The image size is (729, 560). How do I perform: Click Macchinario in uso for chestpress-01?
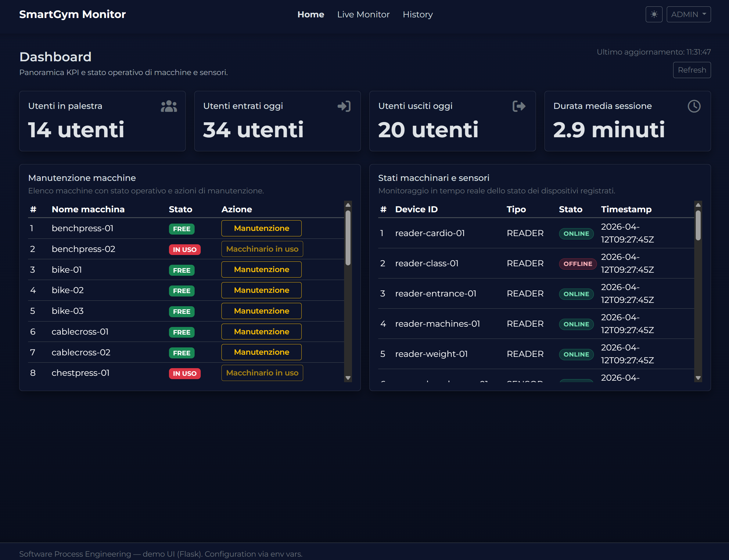click(262, 373)
